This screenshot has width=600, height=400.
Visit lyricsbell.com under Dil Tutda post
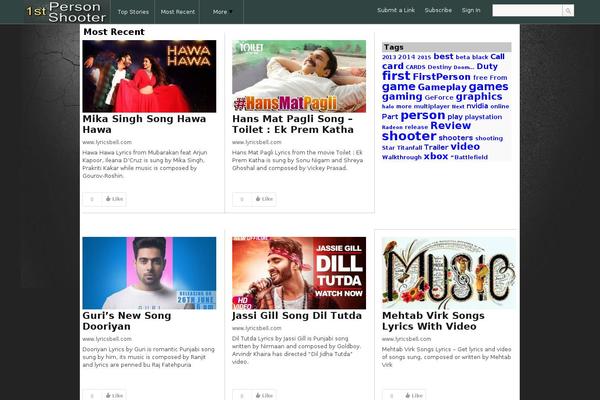(256, 328)
